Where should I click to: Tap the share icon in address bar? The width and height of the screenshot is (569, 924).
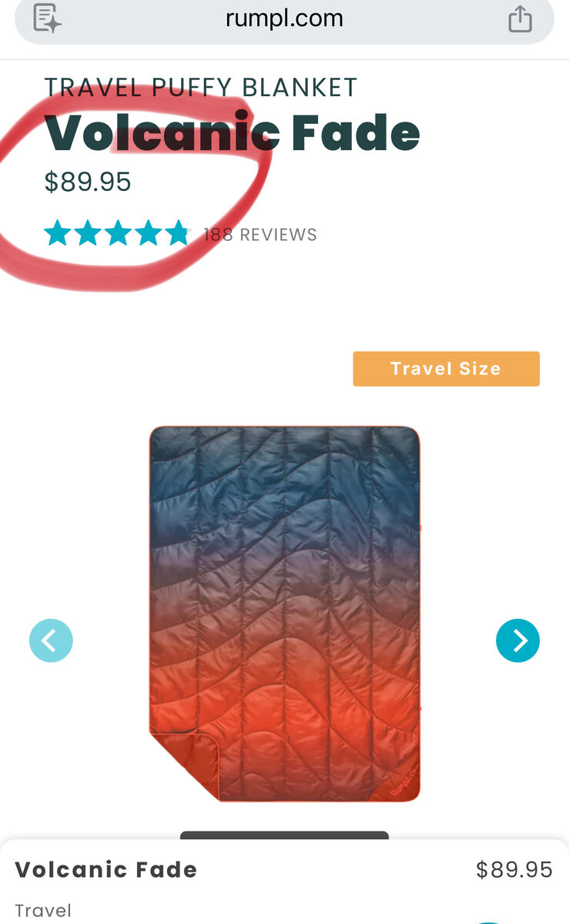pyautogui.click(x=520, y=18)
